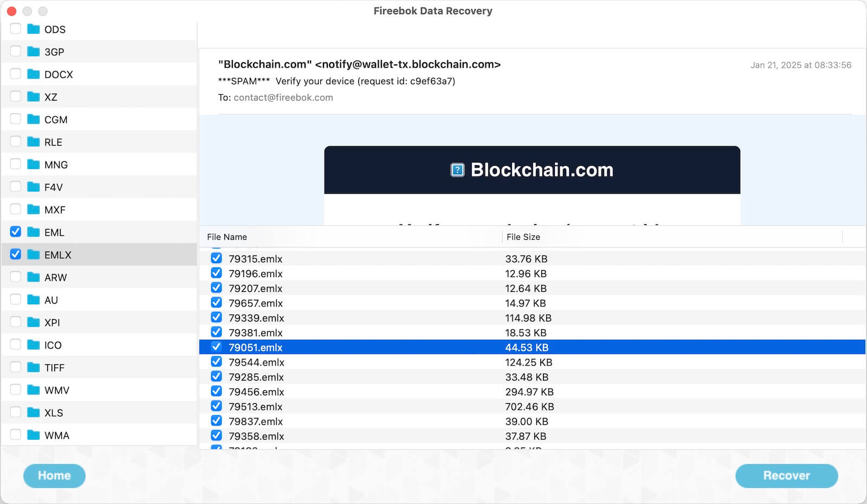Click the EML folder icon
Image resolution: width=867 pixels, height=504 pixels.
pyautogui.click(x=34, y=232)
